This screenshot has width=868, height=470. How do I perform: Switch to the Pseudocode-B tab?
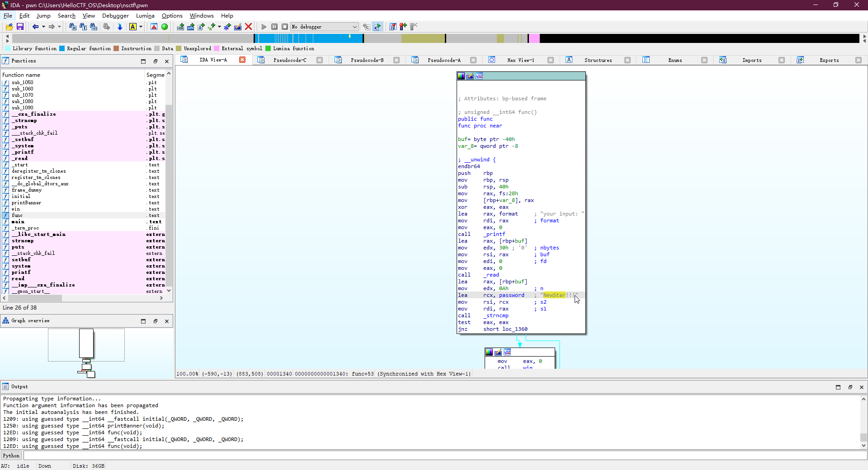367,60
